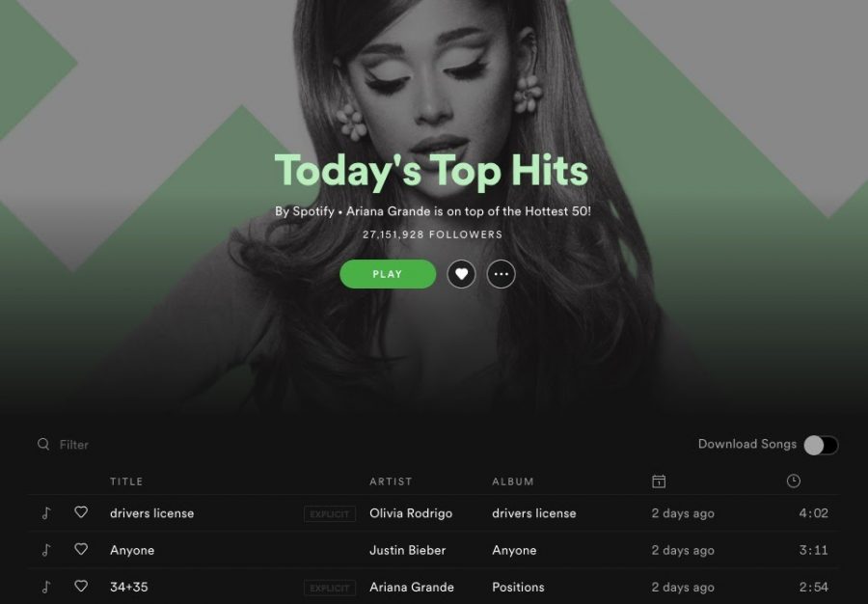This screenshot has width=868, height=604.
Task: Click "2 days ago" in the 34+35 row
Action: click(683, 588)
